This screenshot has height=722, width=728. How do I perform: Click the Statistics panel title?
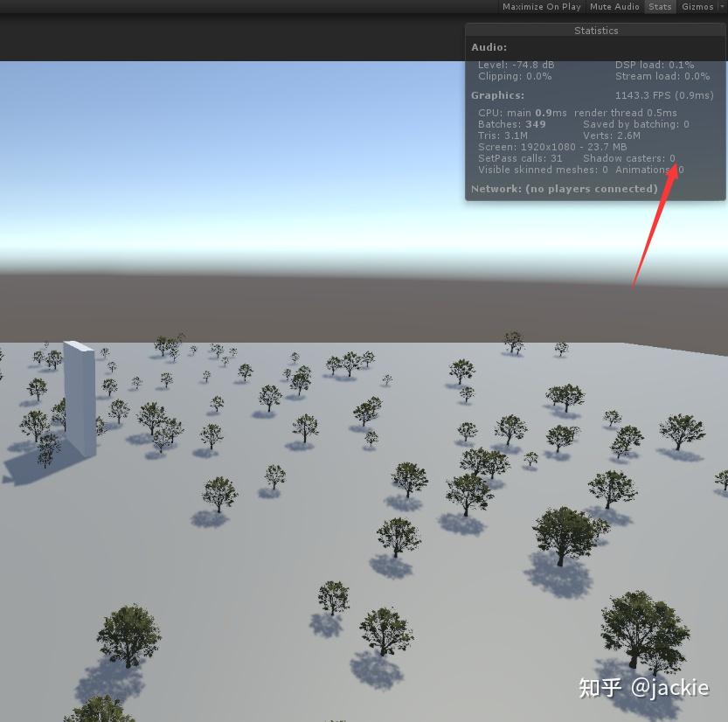tap(596, 31)
